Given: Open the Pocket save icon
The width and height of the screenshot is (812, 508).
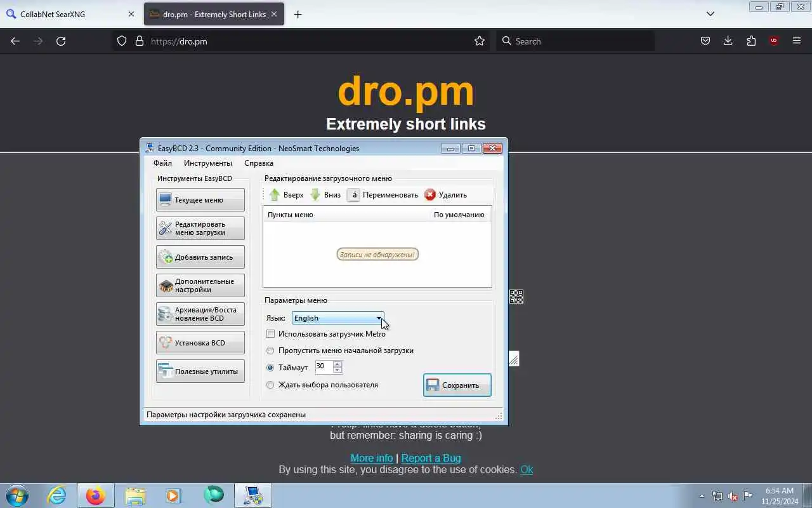Looking at the screenshot, I should point(705,41).
